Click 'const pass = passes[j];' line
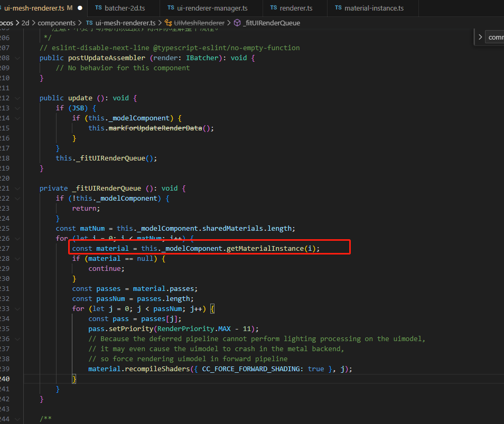This screenshot has width=504, height=424. [135, 319]
